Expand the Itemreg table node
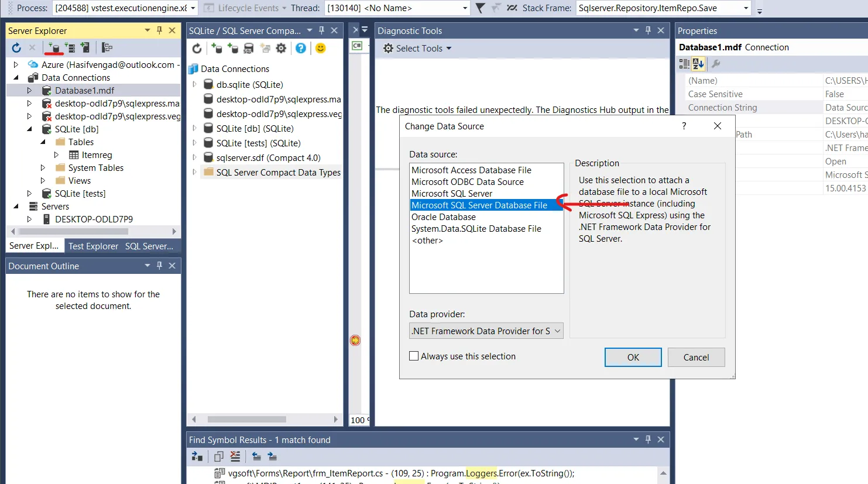Image resolution: width=868 pixels, height=484 pixels. coord(56,155)
